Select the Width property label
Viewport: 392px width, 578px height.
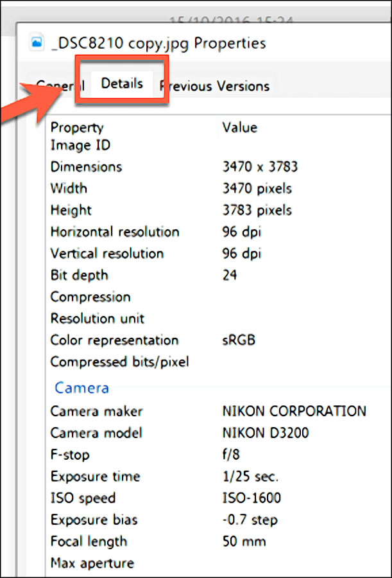click(x=69, y=188)
